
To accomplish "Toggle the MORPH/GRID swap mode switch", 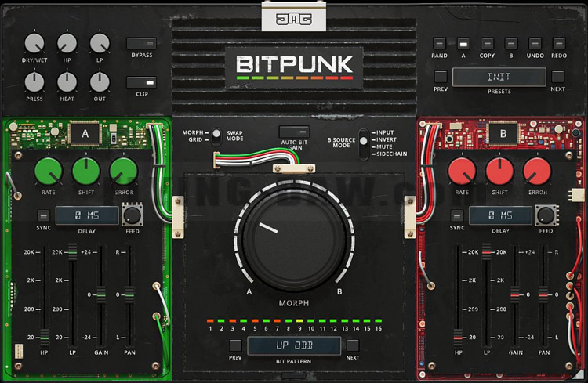I will click(216, 136).
